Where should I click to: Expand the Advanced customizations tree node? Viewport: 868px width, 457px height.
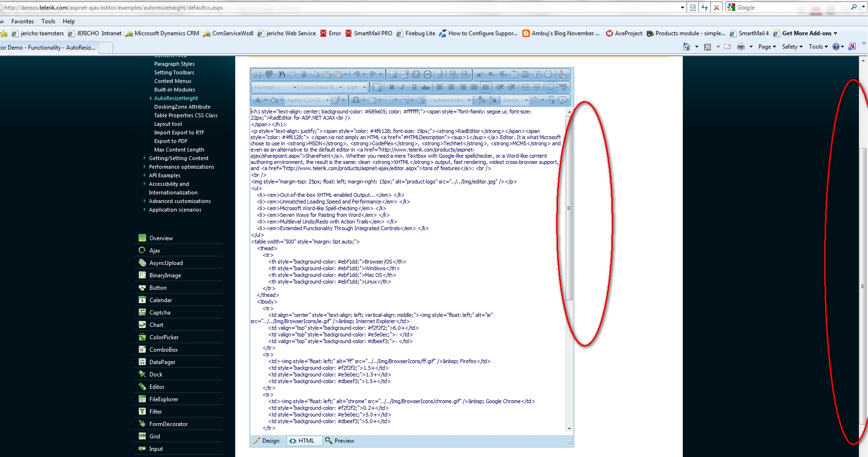tap(145, 201)
